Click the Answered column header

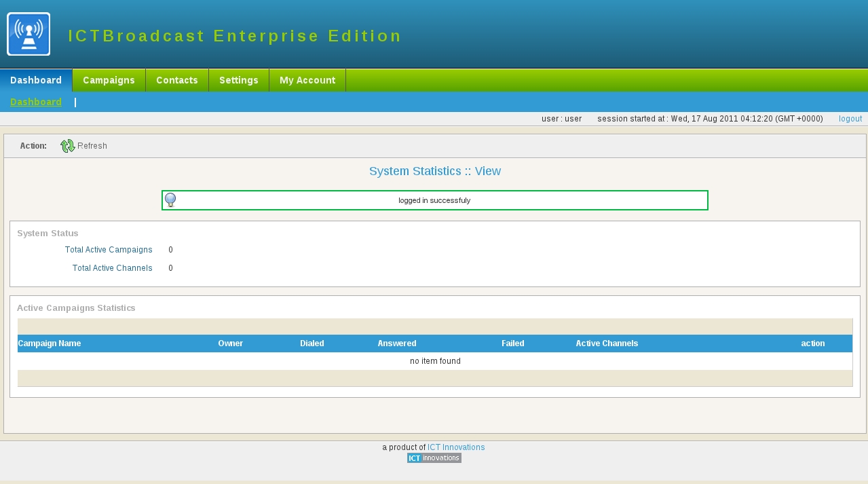coord(397,343)
